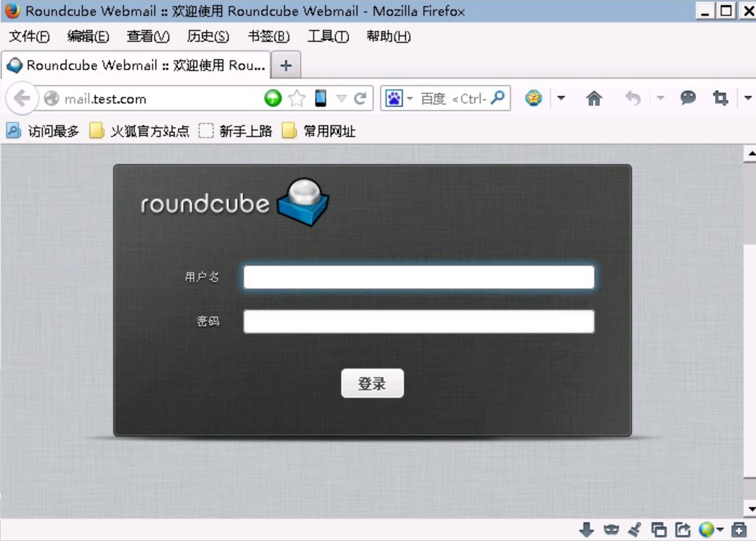Focus the 密码 password field
The image size is (756, 541).
click(419, 322)
